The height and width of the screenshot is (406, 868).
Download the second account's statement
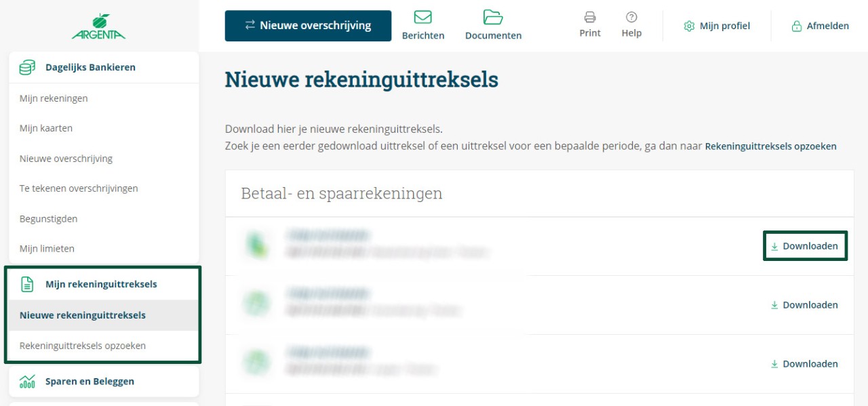point(805,305)
